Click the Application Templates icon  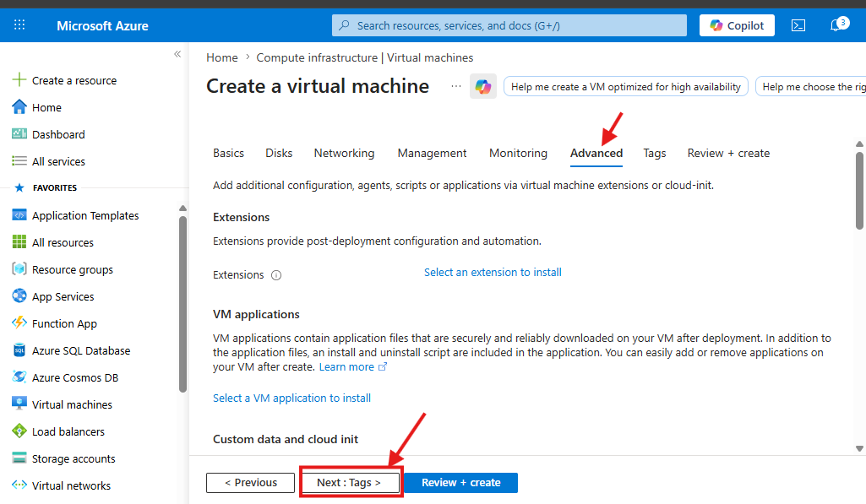[19, 214]
